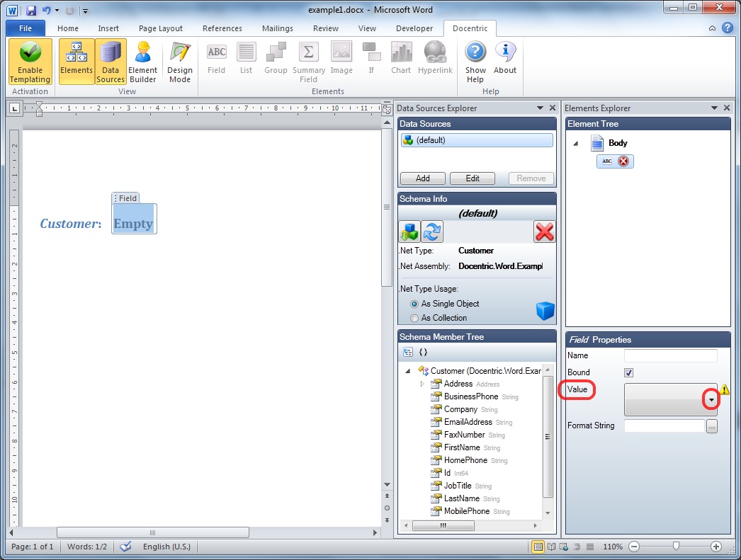
Task: Open Customize Quick Access Toolbar dropdown
Action: 85,11
